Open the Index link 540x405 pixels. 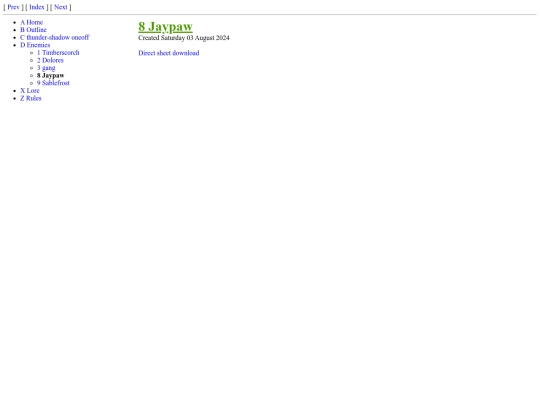pyautogui.click(x=37, y=7)
